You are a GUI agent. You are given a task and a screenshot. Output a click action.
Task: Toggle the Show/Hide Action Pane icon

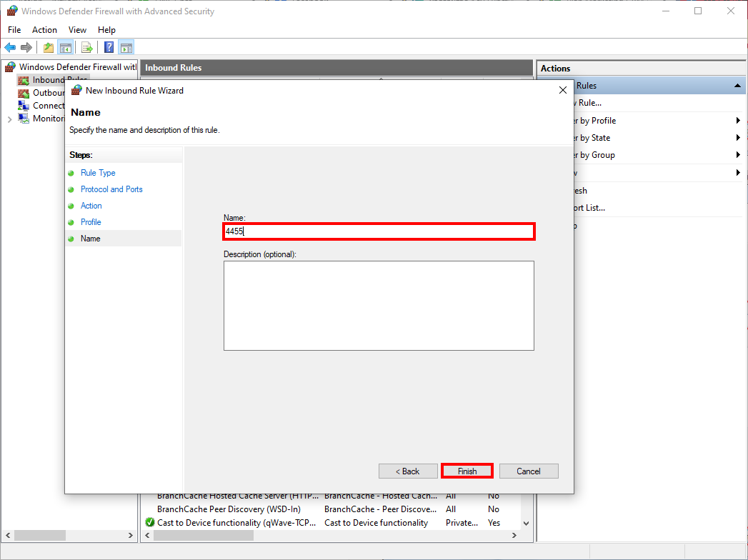[126, 47]
